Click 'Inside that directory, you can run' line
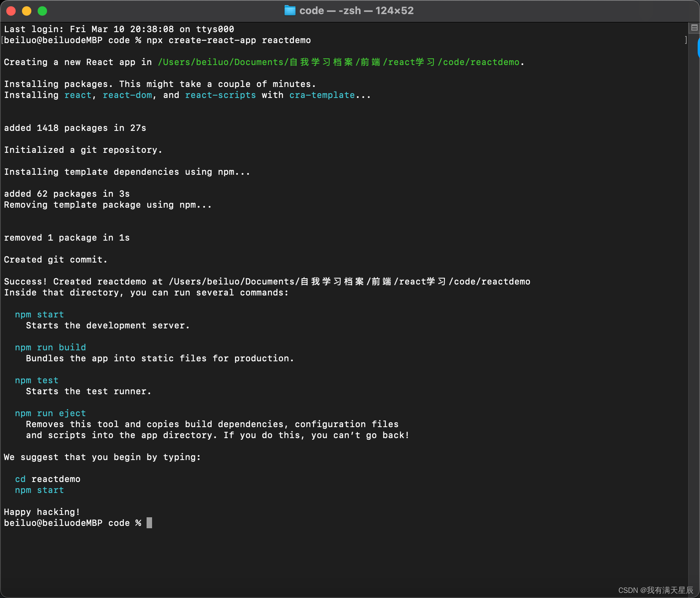Viewport: 700px width, 598px height. coord(146,293)
